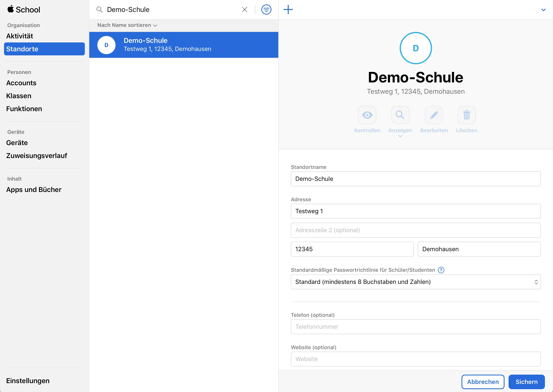The image size is (553, 392).
Task: Click the header address Testweg 1, 12345, Demohausen
Action: 415,92
